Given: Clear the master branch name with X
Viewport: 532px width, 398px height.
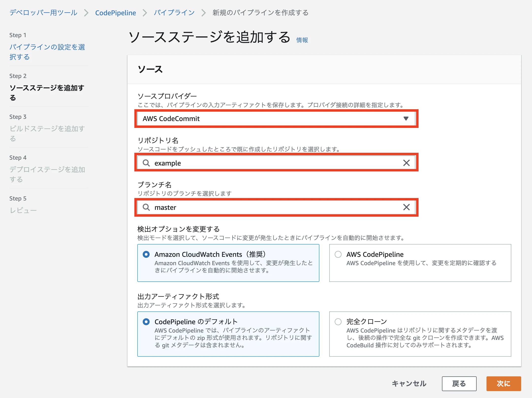Looking at the screenshot, I should coord(407,207).
